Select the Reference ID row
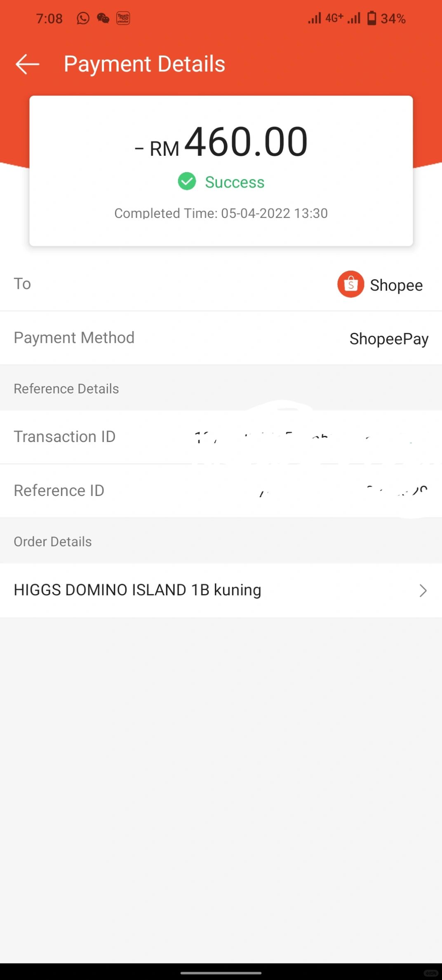 [x=221, y=491]
